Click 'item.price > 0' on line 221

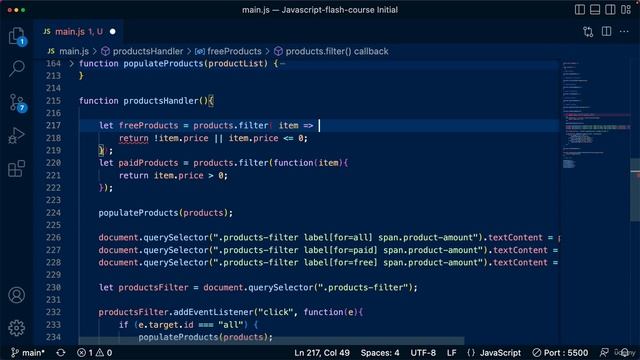pyautogui.click(x=189, y=176)
